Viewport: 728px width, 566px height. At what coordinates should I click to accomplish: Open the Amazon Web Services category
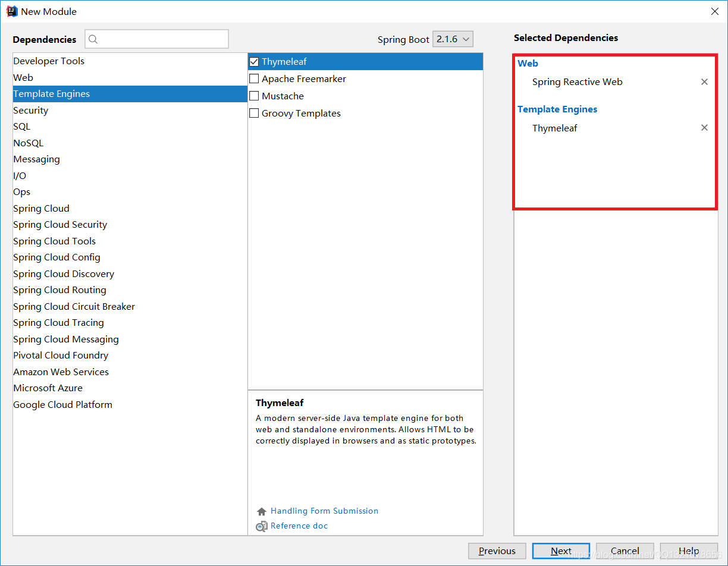130,372
